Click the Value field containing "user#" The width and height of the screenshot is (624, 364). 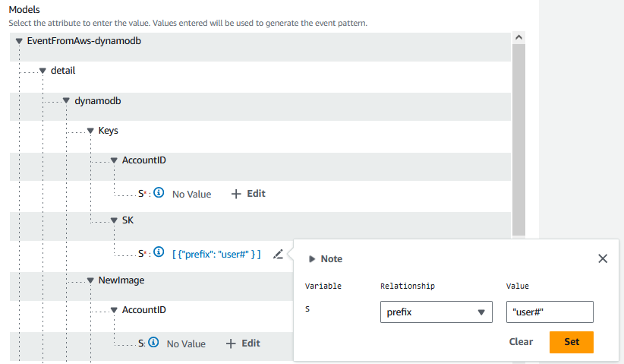click(x=550, y=312)
